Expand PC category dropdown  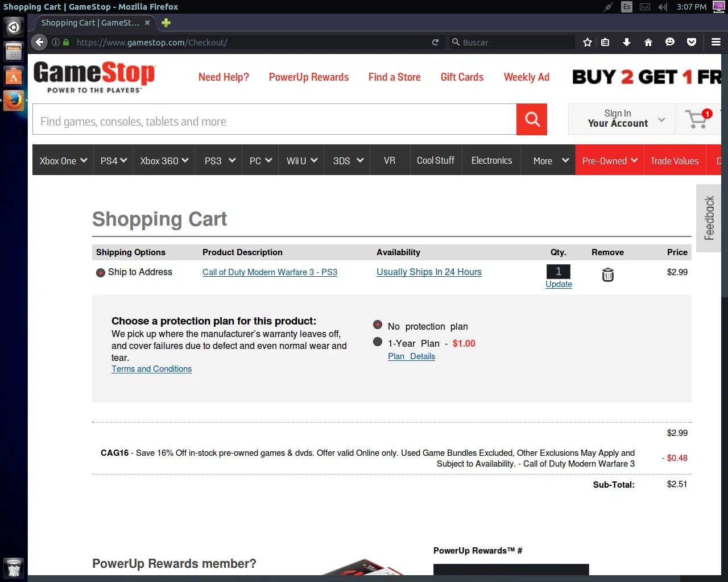click(260, 161)
